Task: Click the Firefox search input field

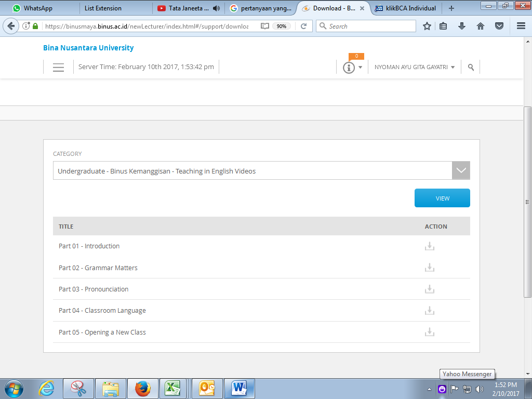Action: [x=370, y=26]
